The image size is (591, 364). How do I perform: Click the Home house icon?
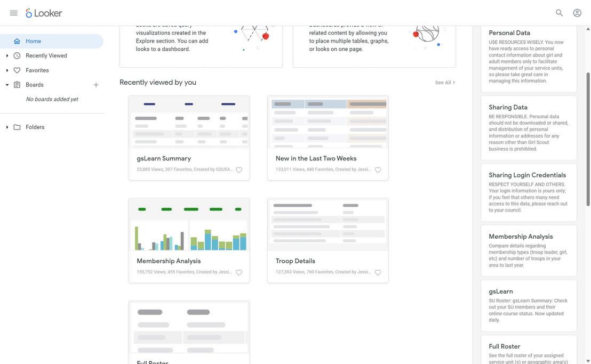(x=17, y=41)
